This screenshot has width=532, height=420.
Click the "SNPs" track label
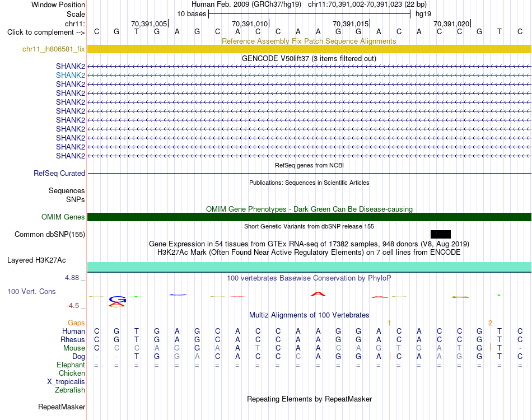pyautogui.click(x=76, y=199)
